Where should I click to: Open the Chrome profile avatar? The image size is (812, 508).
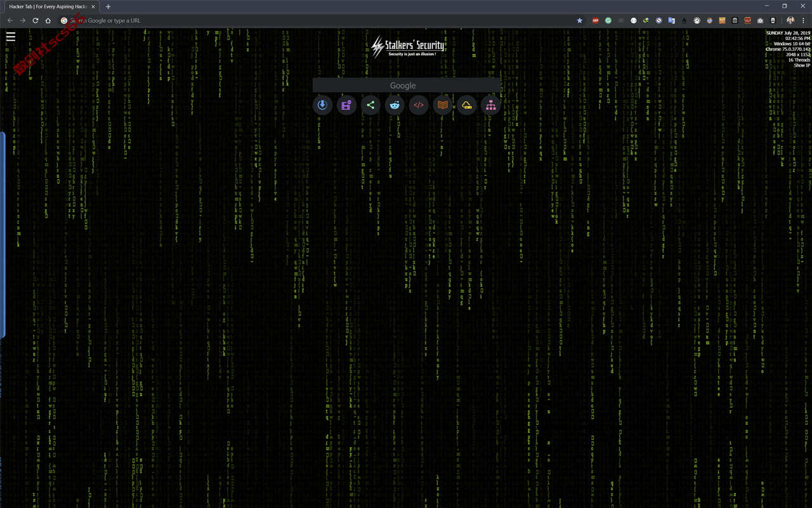point(790,20)
